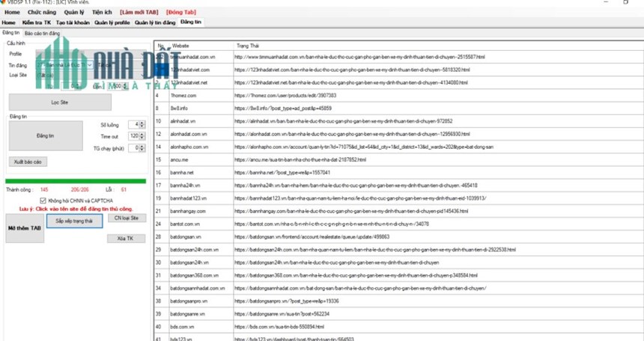The width and height of the screenshot is (644, 341).
Task: Click the [Đóng Tab] menu item
Action: [x=181, y=12]
